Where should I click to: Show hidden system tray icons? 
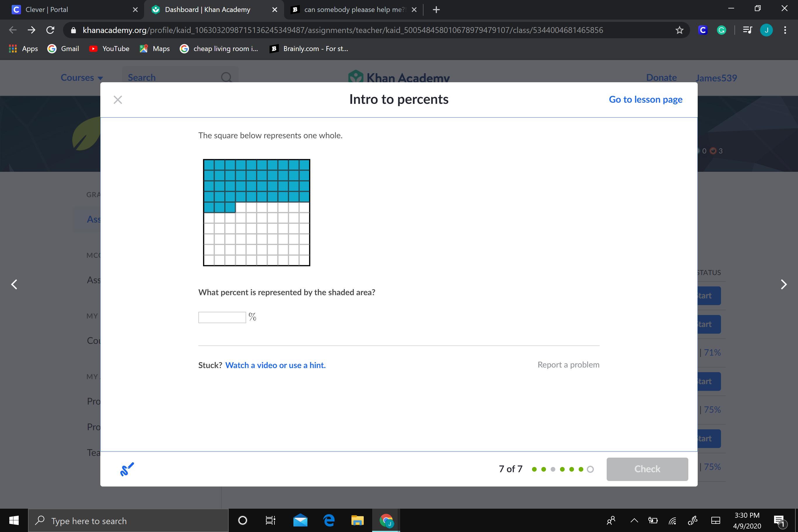[634, 520]
